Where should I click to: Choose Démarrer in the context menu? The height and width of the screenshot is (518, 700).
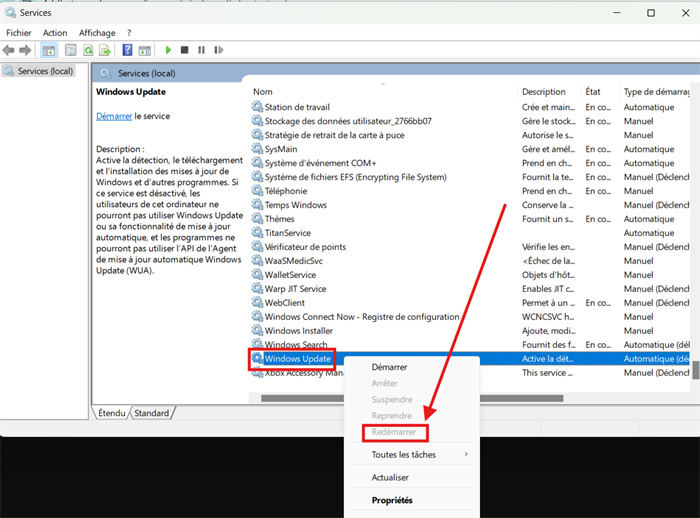[x=389, y=367]
